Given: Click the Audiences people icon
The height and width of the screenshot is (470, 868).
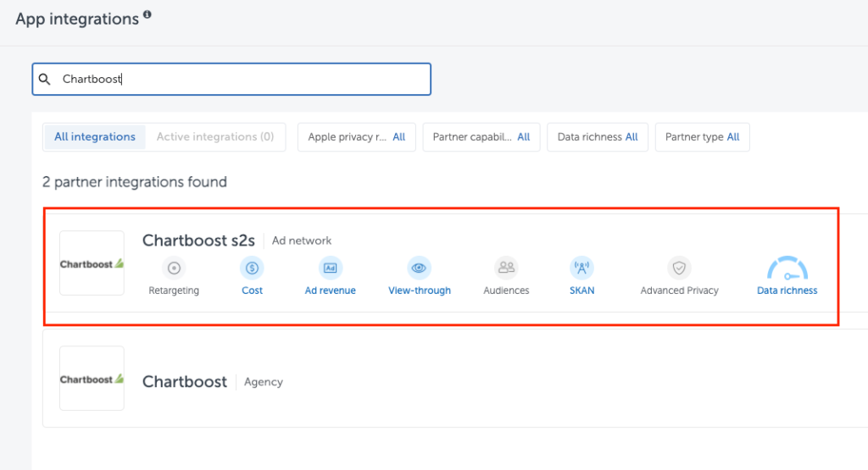Looking at the screenshot, I should pos(506,268).
